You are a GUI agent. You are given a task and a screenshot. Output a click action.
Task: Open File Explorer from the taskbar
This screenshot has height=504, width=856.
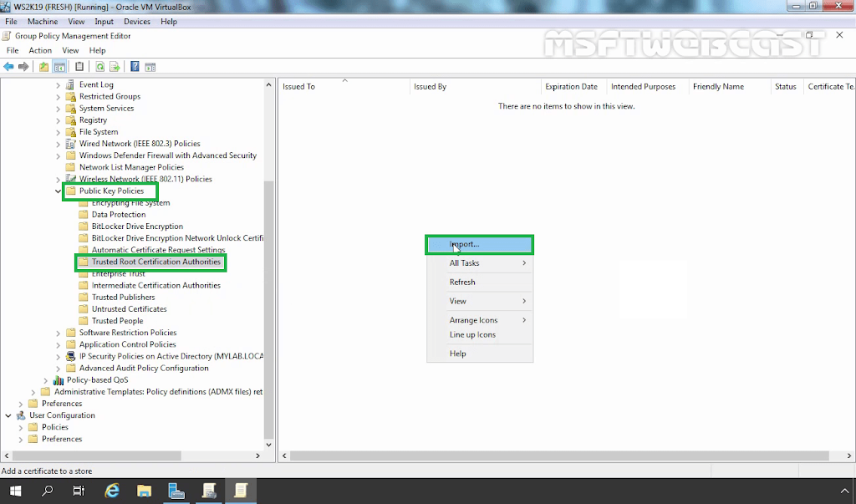[144, 491]
